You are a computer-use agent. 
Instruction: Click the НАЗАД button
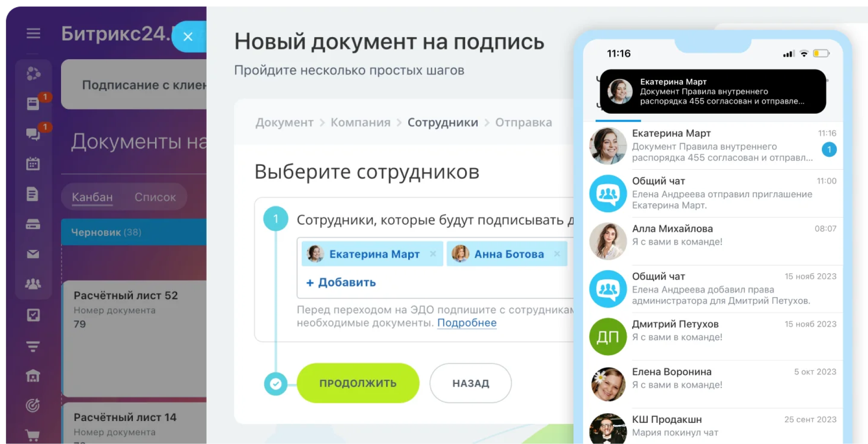tap(470, 383)
